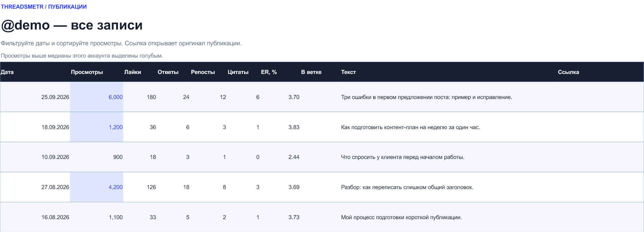This screenshot has width=644, height=232.
Task: Click the ER value 2.44
Action: (x=294, y=157)
